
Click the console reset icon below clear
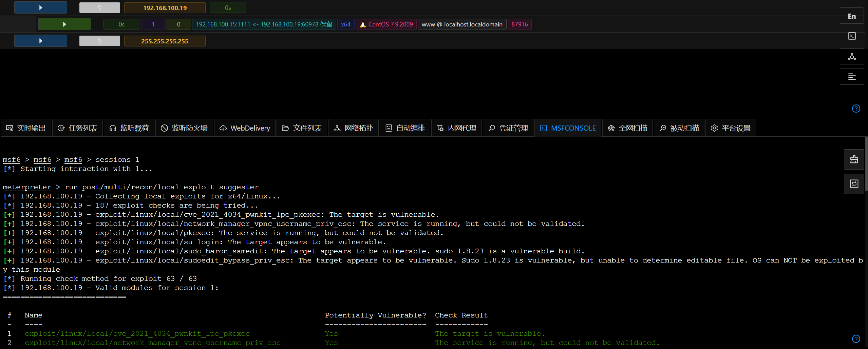pyautogui.click(x=854, y=183)
